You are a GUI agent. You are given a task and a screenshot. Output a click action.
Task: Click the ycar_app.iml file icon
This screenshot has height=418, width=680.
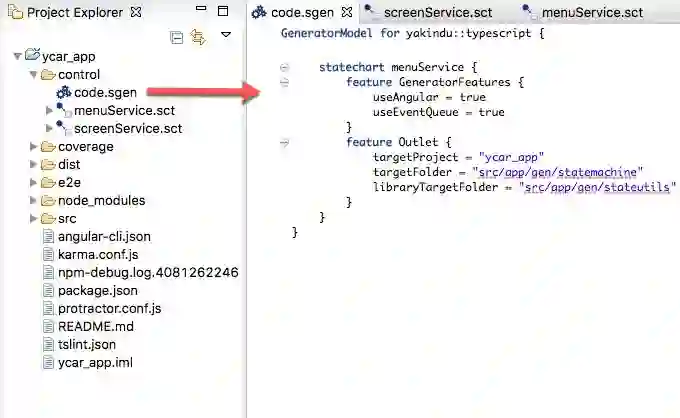49,362
